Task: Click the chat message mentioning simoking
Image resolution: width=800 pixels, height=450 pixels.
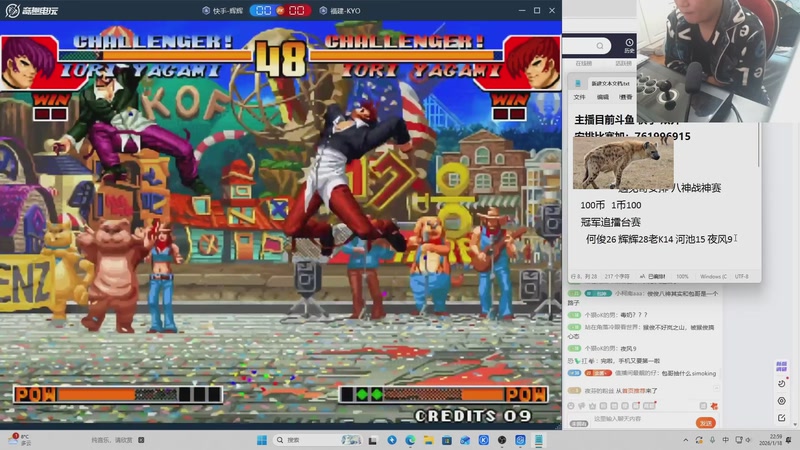Action: 642,373
